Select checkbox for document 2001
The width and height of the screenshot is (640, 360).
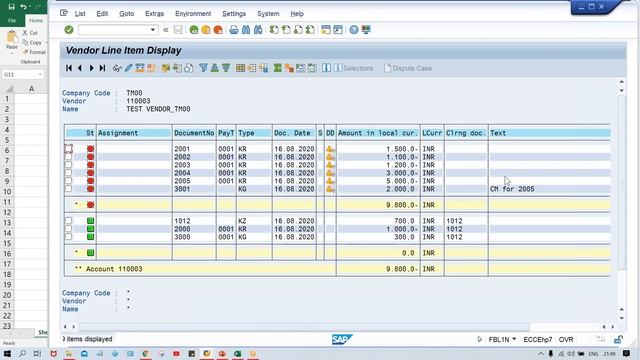pyautogui.click(x=69, y=148)
